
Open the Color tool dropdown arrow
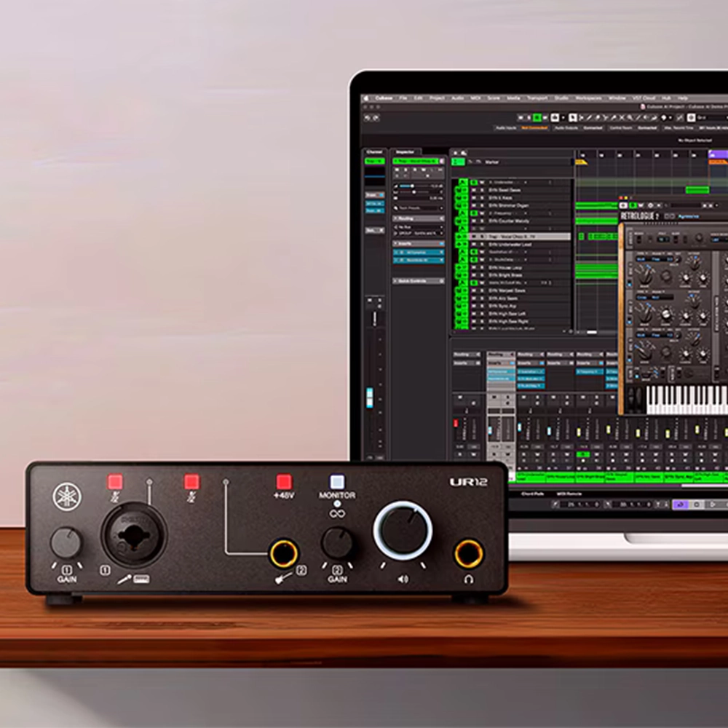tap(670, 118)
